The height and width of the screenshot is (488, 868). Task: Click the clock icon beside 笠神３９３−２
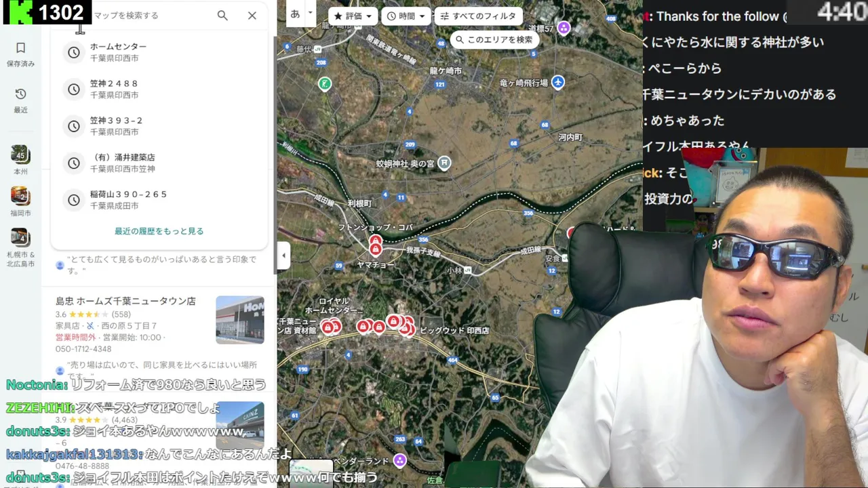(74, 126)
